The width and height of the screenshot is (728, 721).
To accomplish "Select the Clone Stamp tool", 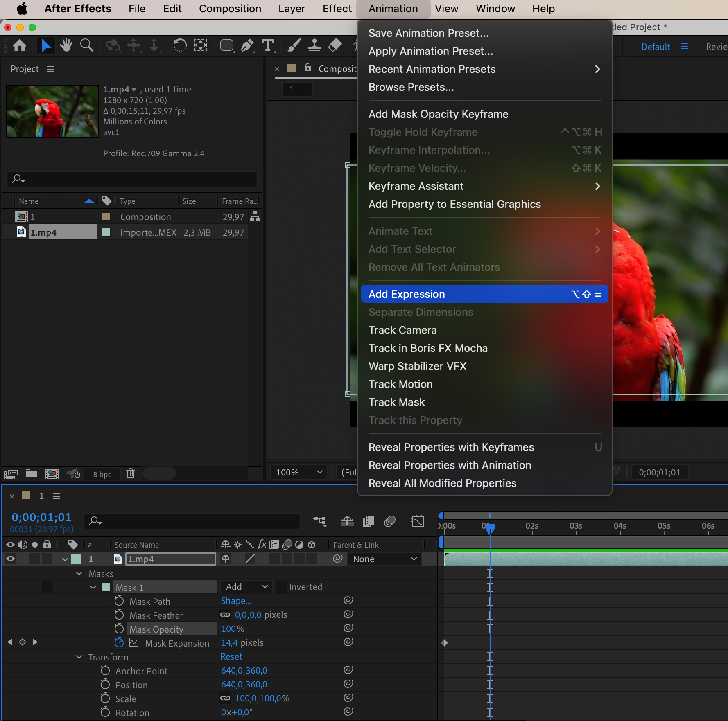I will click(x=314, y=45).
